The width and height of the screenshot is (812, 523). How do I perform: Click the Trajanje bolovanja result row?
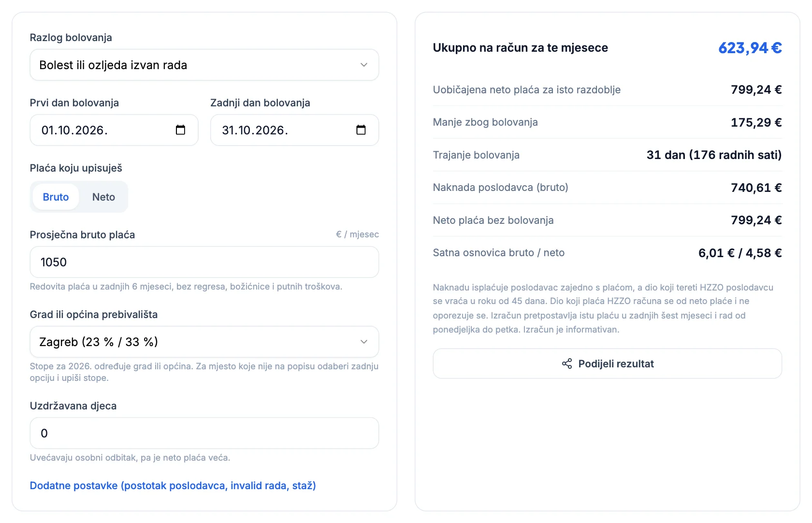tap(608, 155)
